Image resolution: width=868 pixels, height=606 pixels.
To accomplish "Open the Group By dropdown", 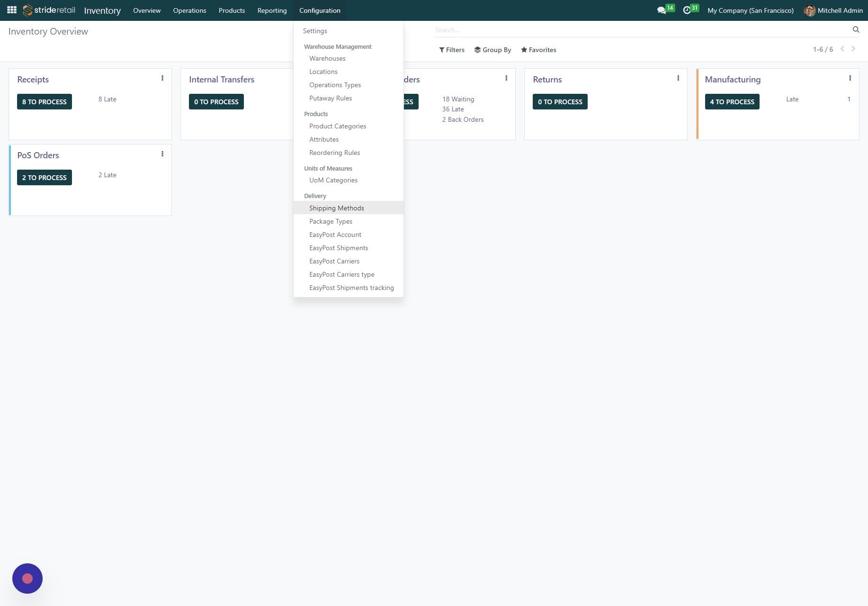I will coord(492,50).
